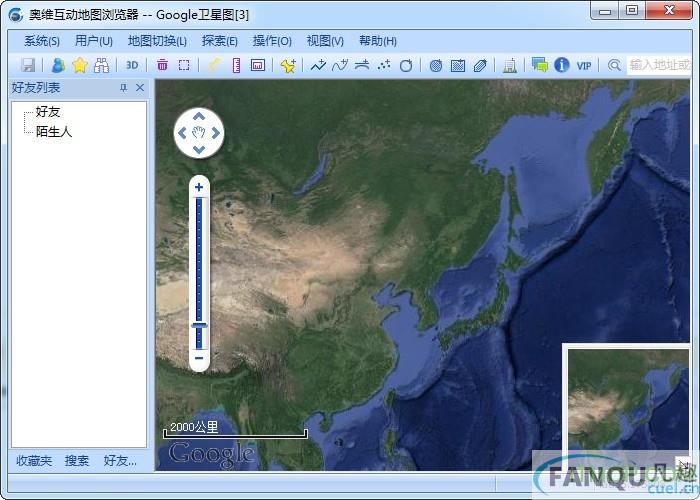Image resolution: width=700 pixels, height=500 pixels.
Task: Select the 陌生人 tree node
Action: [54, 131]
